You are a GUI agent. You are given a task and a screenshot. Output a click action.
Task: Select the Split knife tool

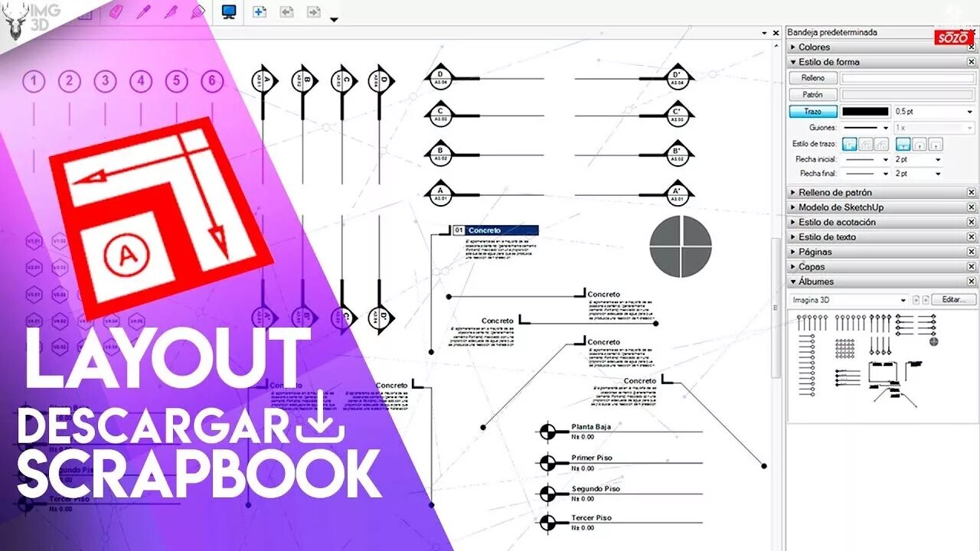point(171,12)
